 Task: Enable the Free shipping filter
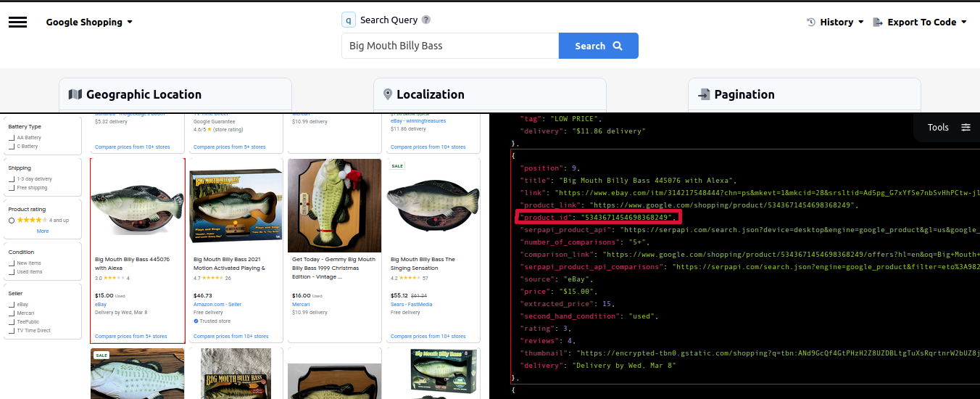(x=12, y=188)
